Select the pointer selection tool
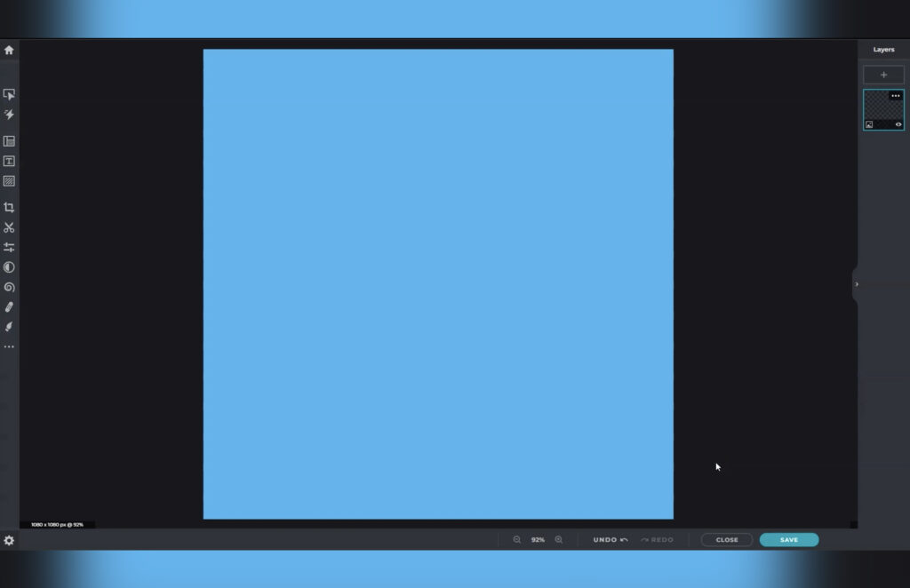 [9, 93]
